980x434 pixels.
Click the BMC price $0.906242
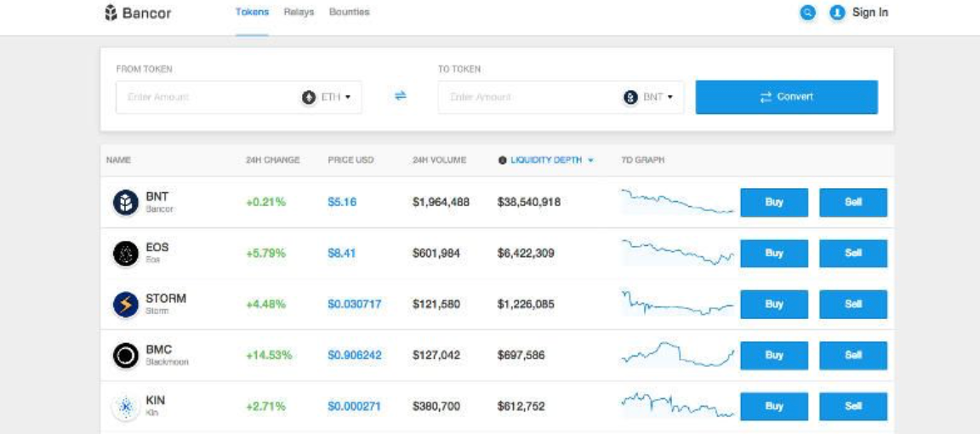coord(355,355)
